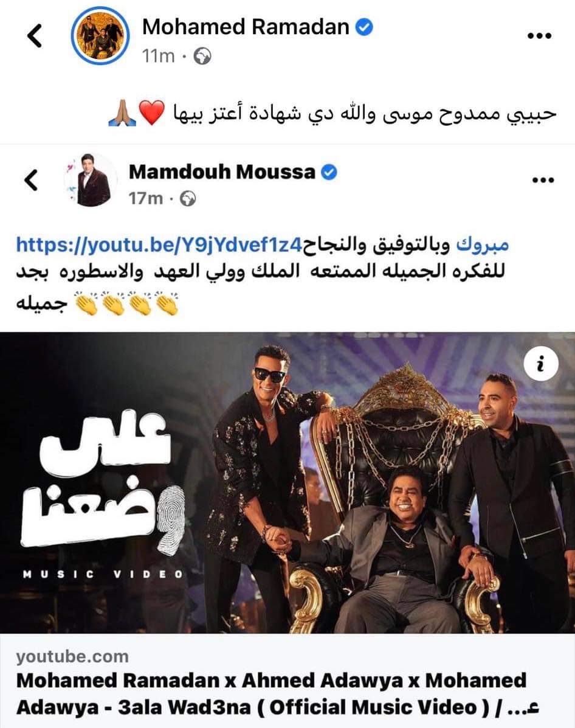This screenshot has width=575, height=728.
Task: Click the globe privacy icon next to 11m
Action: (202, 57)
